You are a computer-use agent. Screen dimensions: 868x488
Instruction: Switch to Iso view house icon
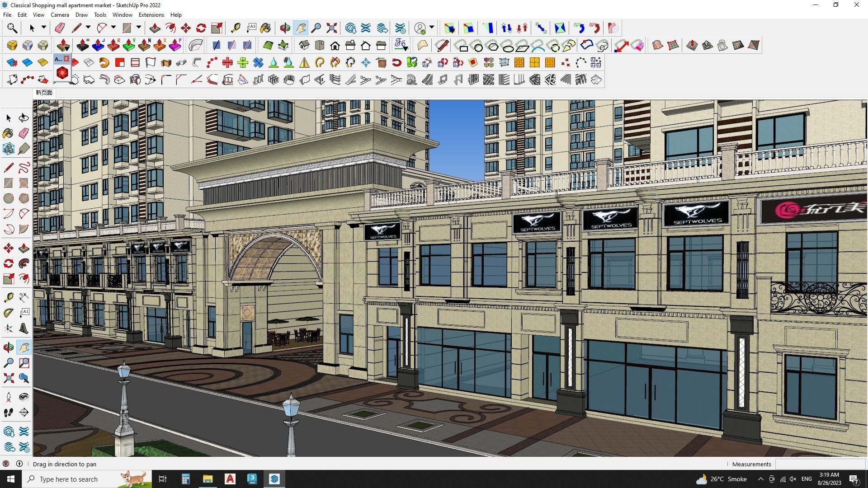tap(304, 45)
